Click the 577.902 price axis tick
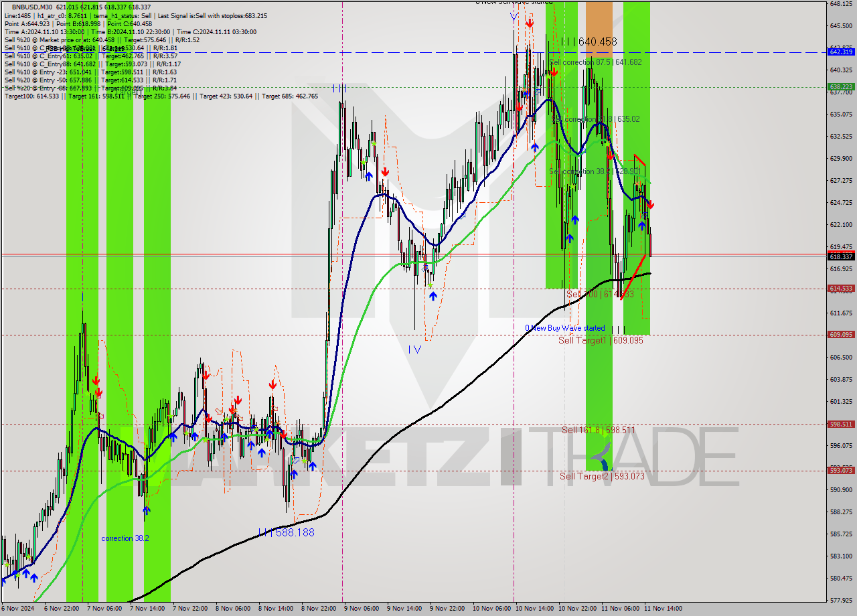Image resolution: width=857 pixels, height=616 pixels. click(x=841, y=600)
